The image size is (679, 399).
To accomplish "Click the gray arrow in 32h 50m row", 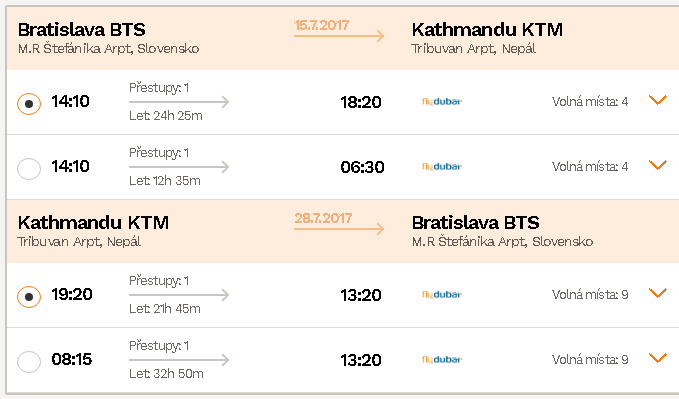I will coord(179,360).
